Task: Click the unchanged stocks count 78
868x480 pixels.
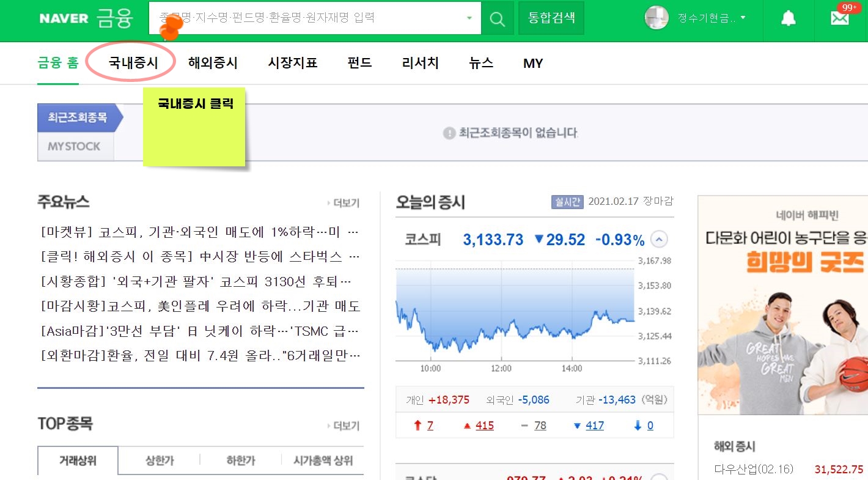Action: coord(540,426)
